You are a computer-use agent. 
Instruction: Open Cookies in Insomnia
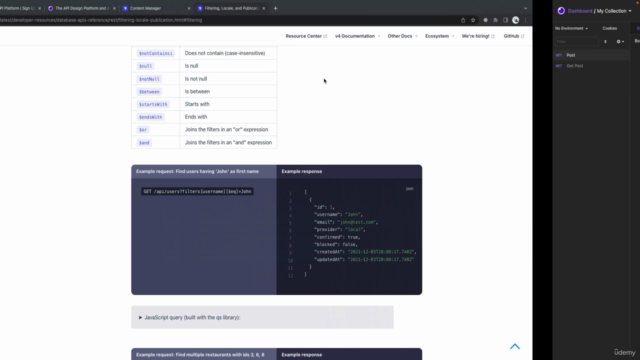609,29
